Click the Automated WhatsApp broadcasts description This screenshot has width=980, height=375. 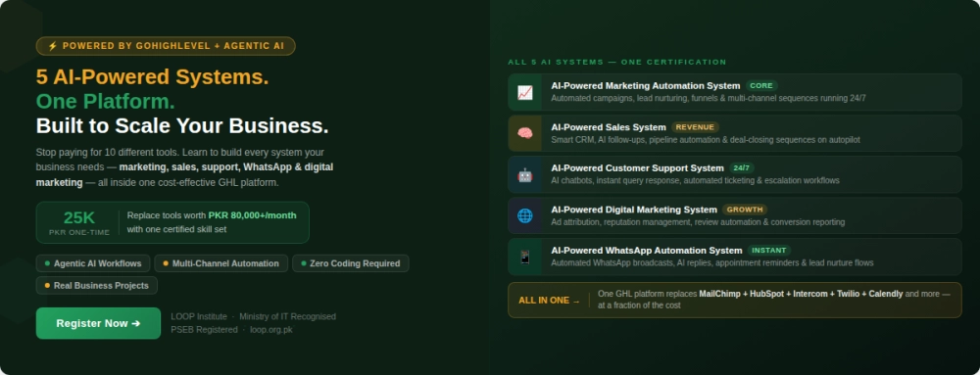tap(712, 262)
